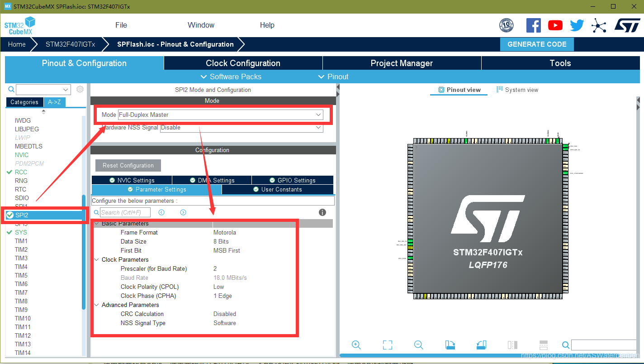
Task: Switch to the Categories view tab
Action: [x=24, y=102]
